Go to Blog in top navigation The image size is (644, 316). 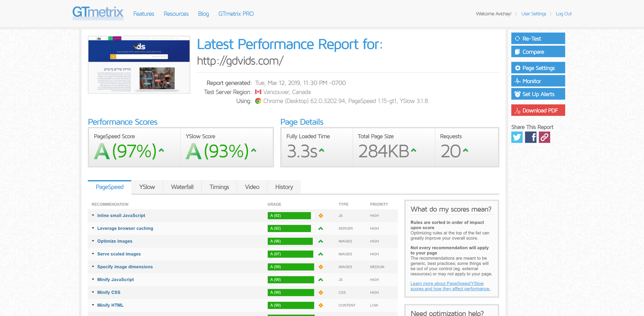click(x=204, y=14)
